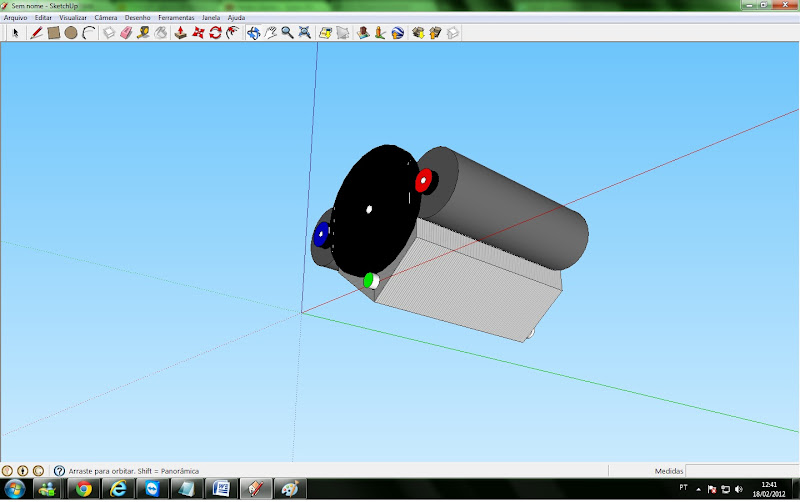The image size is (800, 502).
Task: Show hidden system tray icons
Action: click(698, 490)
